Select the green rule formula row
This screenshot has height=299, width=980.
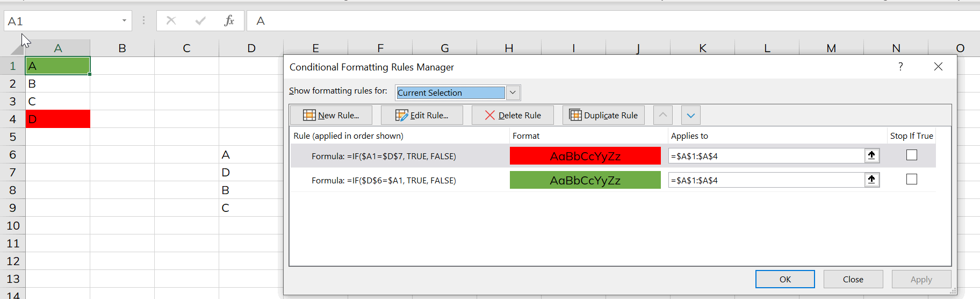(x=384, y=180)
